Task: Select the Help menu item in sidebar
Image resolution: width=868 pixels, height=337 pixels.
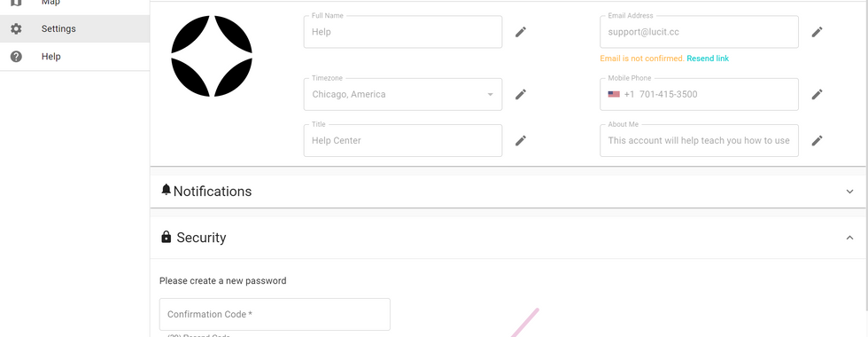Action: point(74,57)
